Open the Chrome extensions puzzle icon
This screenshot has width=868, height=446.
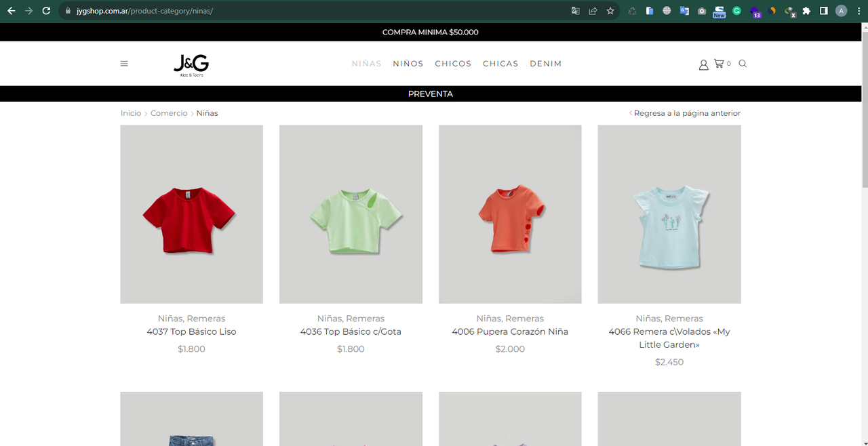[x=806, y=11]
